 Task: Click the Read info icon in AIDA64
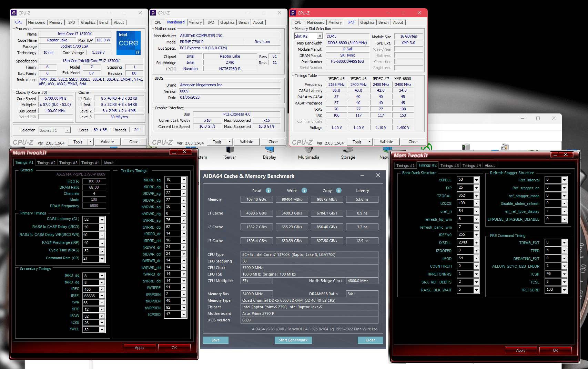(x=268, y=190)
